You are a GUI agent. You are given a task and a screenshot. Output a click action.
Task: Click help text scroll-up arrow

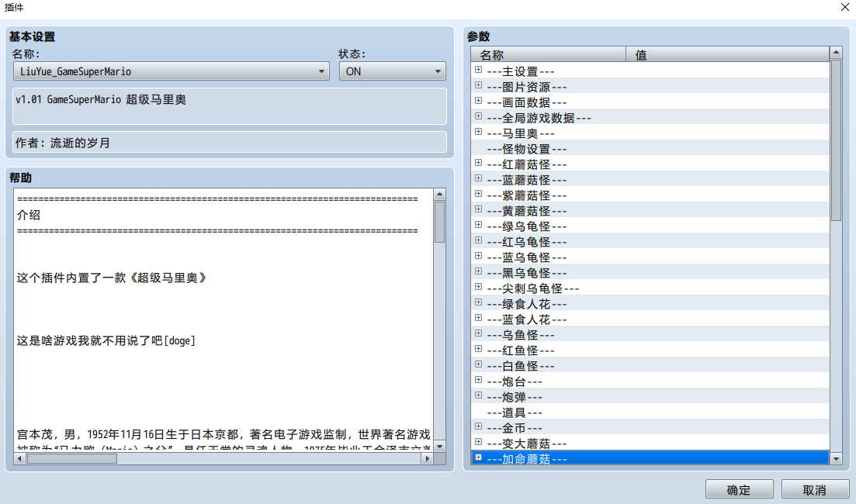click(x=439, y=194)
